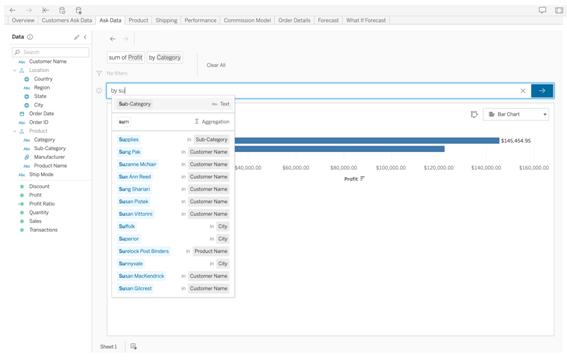Click the Ask Data redo arrow
This screenshot has height=361, width=567.
pos(125,39)
